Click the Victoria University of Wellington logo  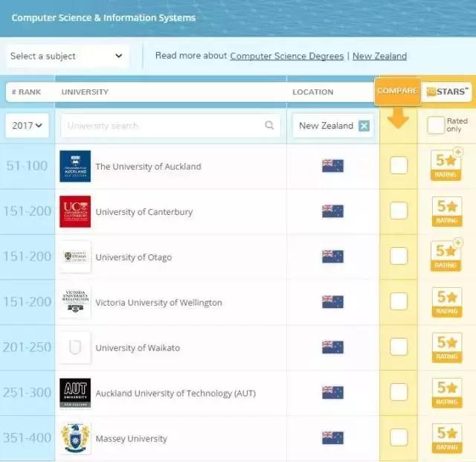[x=75, y=302]
